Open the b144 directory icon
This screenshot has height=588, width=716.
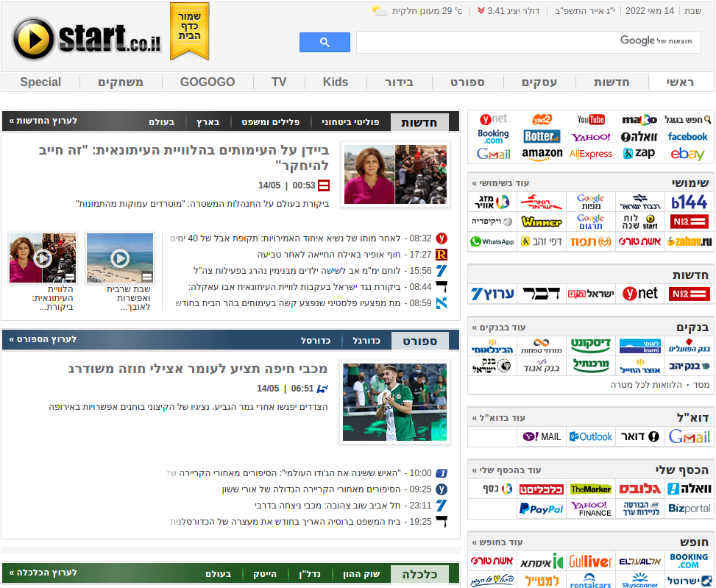pos(689,202)
